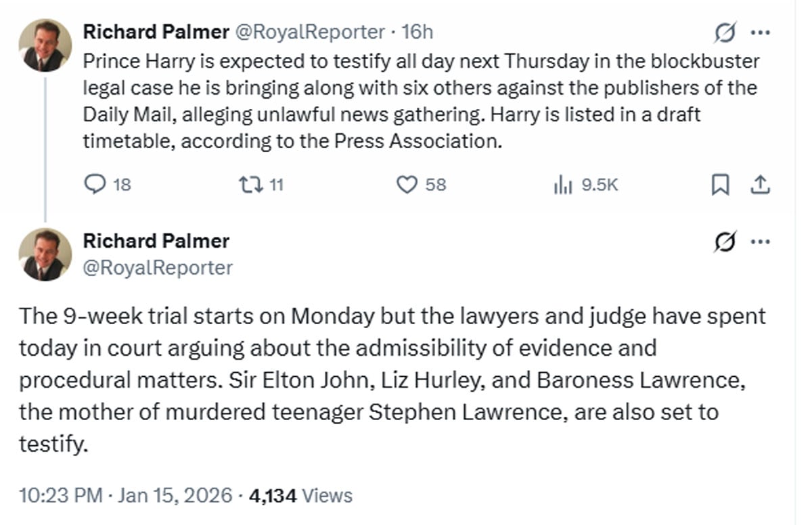Click @RoyalReporter handle below second tweet name
Viewport: 812px width, 525px height.
157,268
